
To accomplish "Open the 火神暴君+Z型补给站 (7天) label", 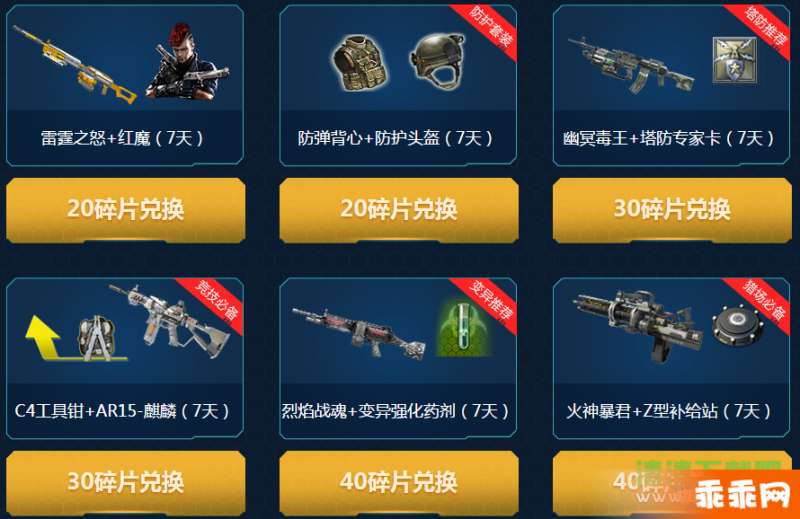I will pos(668,411).
